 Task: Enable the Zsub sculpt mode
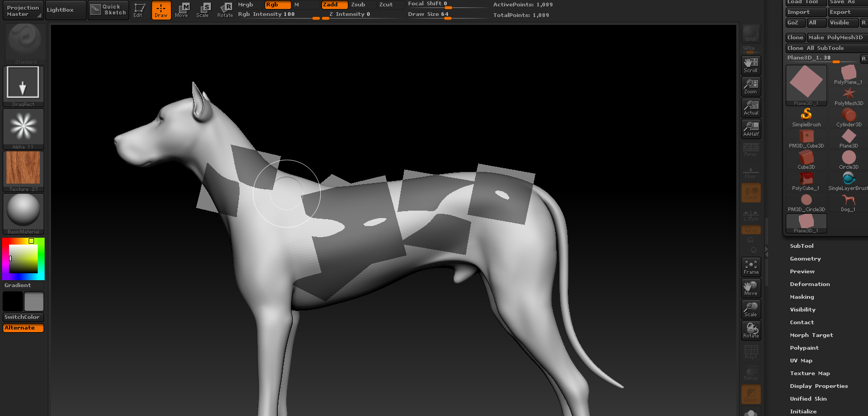click(363, 5)
